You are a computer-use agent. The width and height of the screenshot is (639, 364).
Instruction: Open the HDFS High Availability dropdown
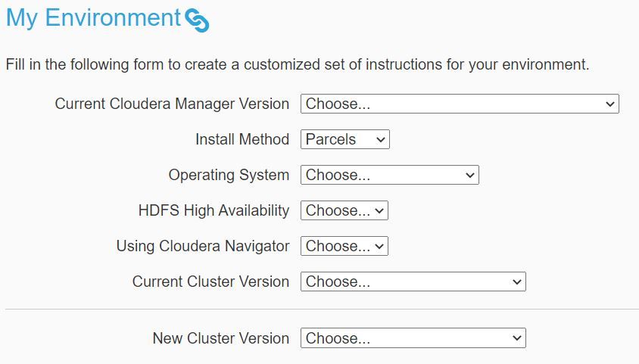344,210
